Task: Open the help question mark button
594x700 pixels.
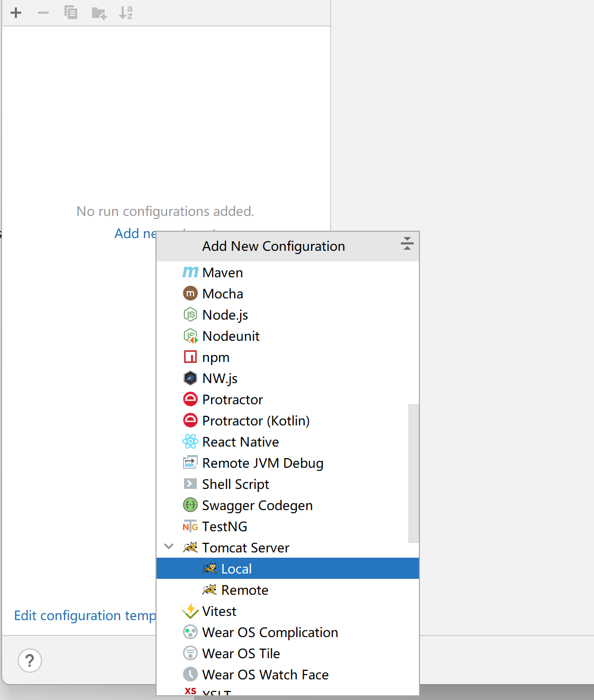Action: coord(30,660)
